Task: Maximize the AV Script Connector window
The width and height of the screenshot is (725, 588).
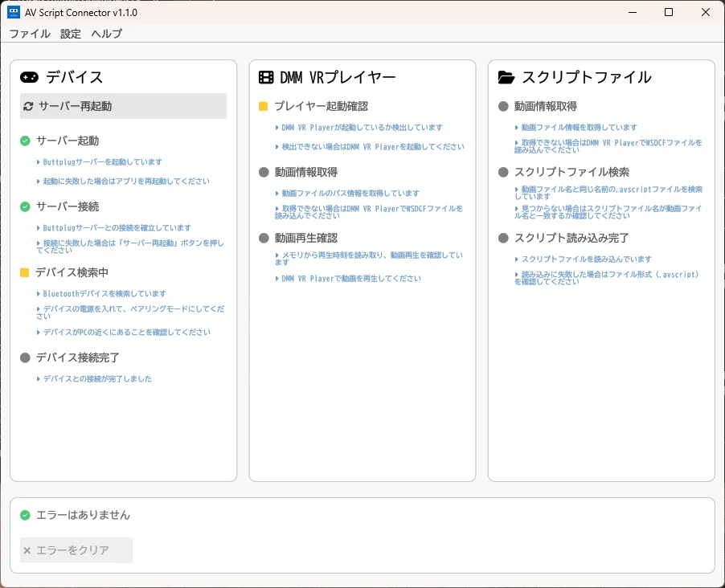Action: coord(669,13)
